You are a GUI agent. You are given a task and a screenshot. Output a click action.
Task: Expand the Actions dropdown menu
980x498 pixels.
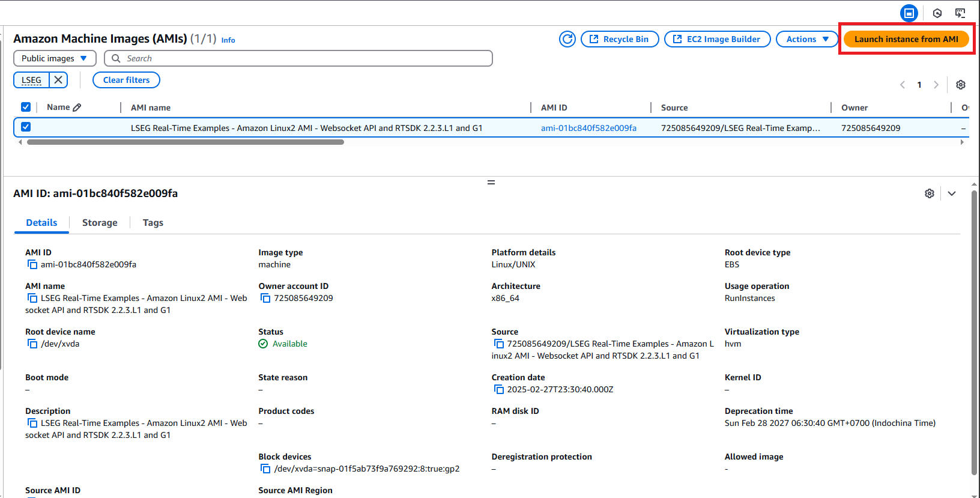[806, 39]
